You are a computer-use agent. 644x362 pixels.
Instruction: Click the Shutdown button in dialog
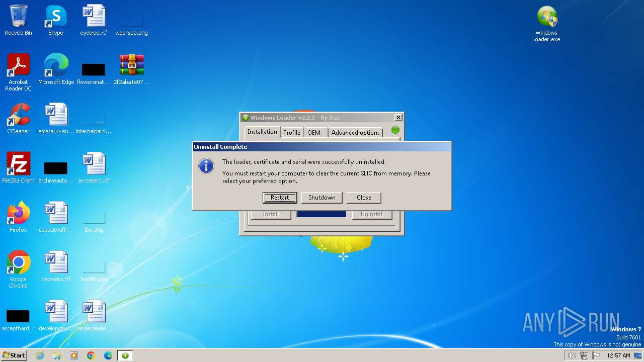click(x=322, y=198)
